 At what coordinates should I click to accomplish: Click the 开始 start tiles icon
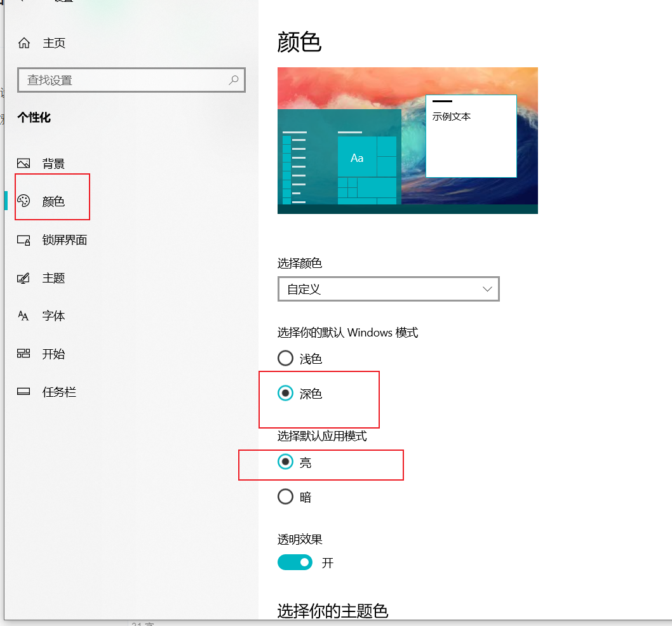click(x=24, y=354)
